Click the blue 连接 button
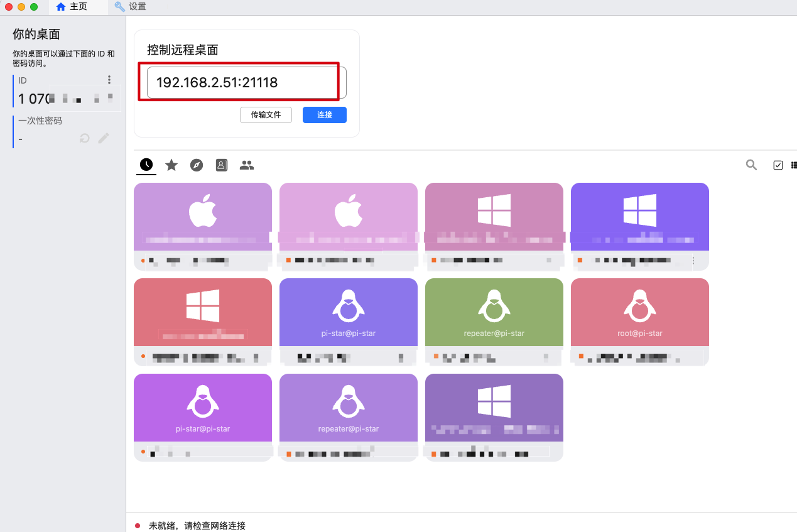The height and width of the screenshot is (532, 797). pos(325,115)
